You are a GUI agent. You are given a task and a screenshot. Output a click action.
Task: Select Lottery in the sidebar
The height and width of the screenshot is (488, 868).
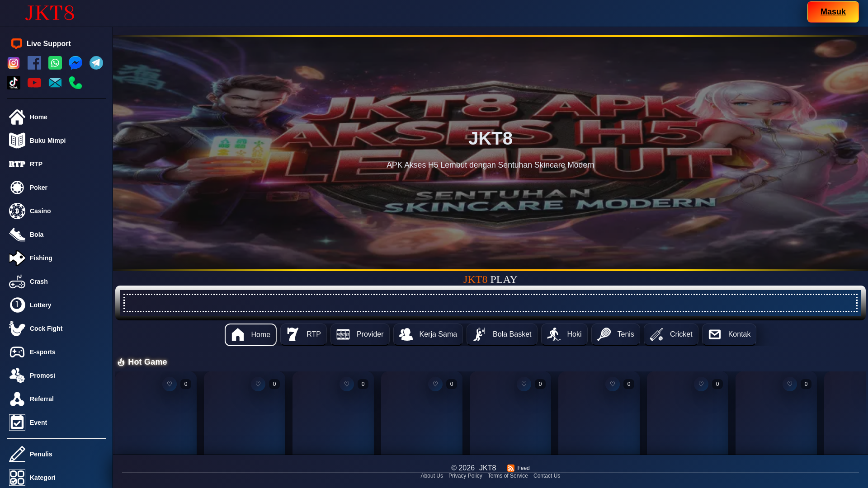point(56,305)
